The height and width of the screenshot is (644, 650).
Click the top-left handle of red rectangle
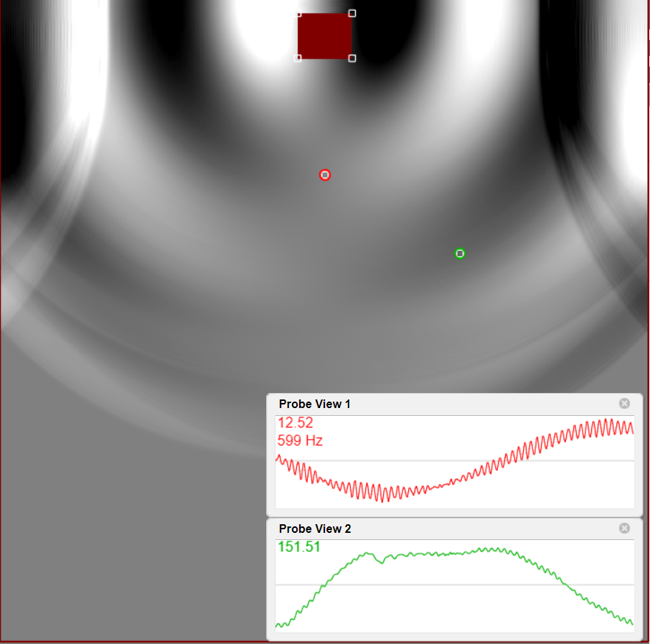298,14
